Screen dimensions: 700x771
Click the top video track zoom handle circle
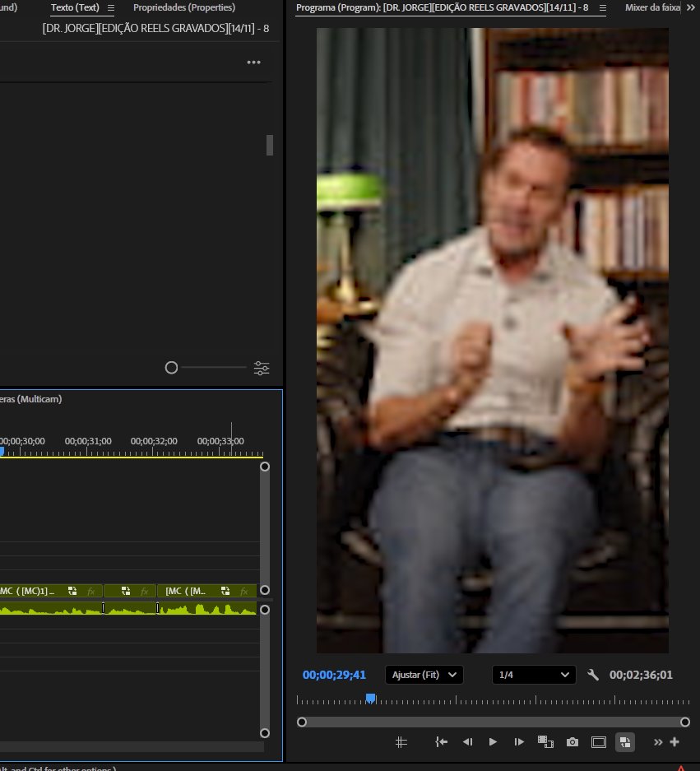click(265, 467)
